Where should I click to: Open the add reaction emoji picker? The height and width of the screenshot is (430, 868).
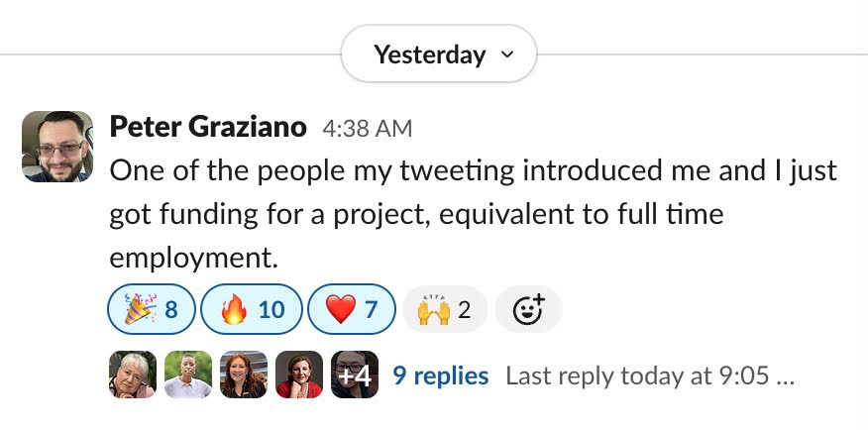coord(528,310)
